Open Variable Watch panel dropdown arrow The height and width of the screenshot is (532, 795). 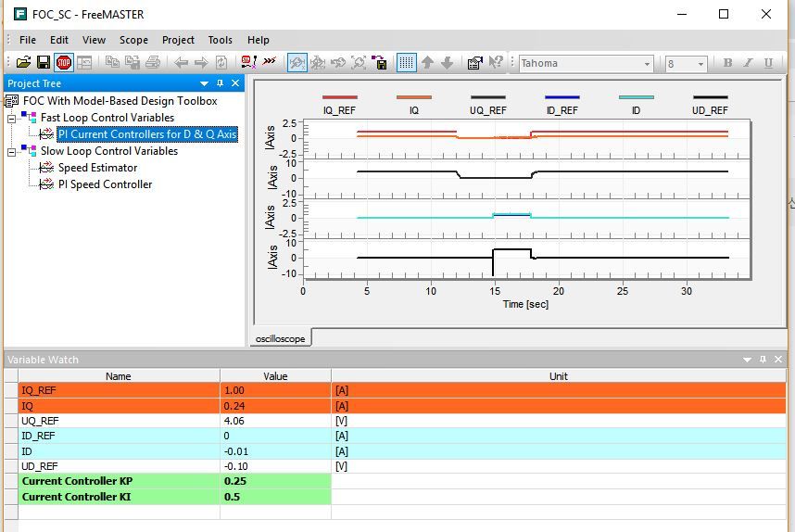(747, 361)
